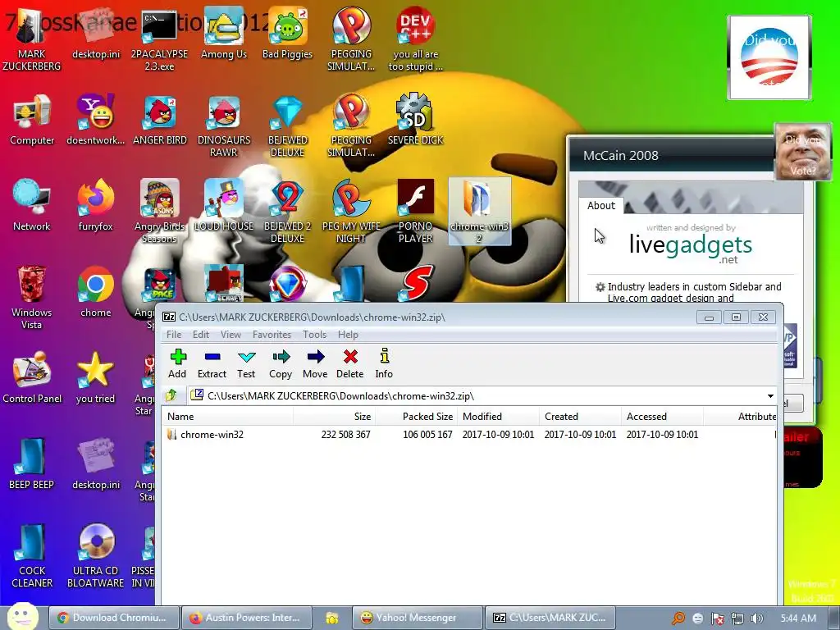
Task: Select the BEEP BEEP desktop icon
Action: [32, 464]
